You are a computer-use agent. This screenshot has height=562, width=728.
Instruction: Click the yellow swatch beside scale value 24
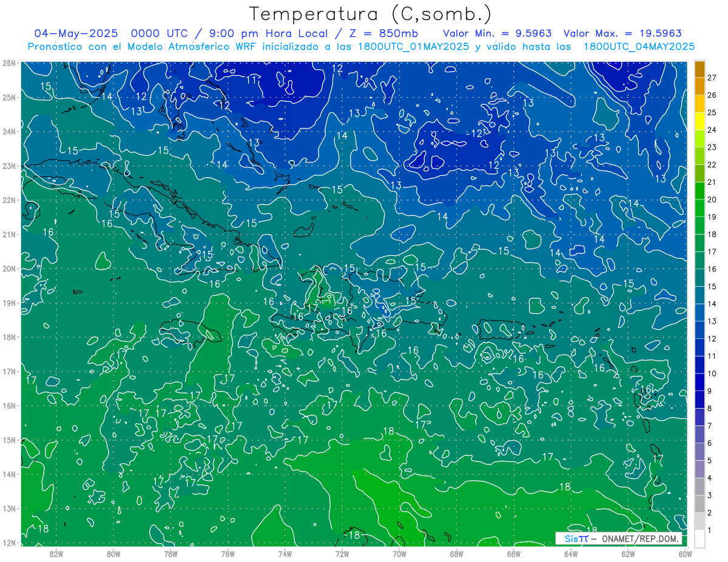click(x=700, y=121)
